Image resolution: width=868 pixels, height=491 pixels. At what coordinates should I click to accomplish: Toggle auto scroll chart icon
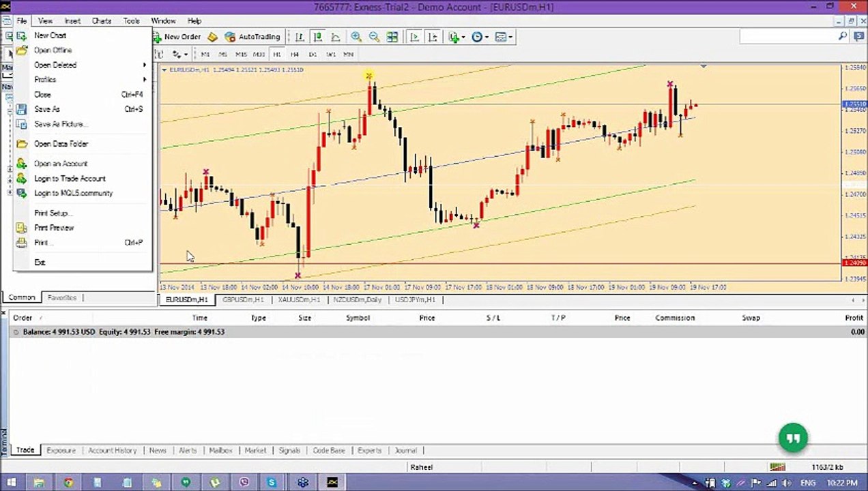(x=414, y=37)
